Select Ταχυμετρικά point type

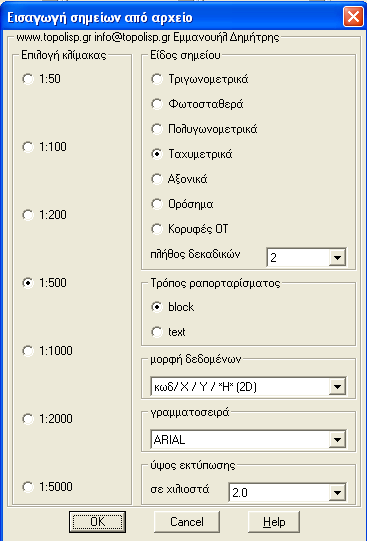click(x=157, y=154)
